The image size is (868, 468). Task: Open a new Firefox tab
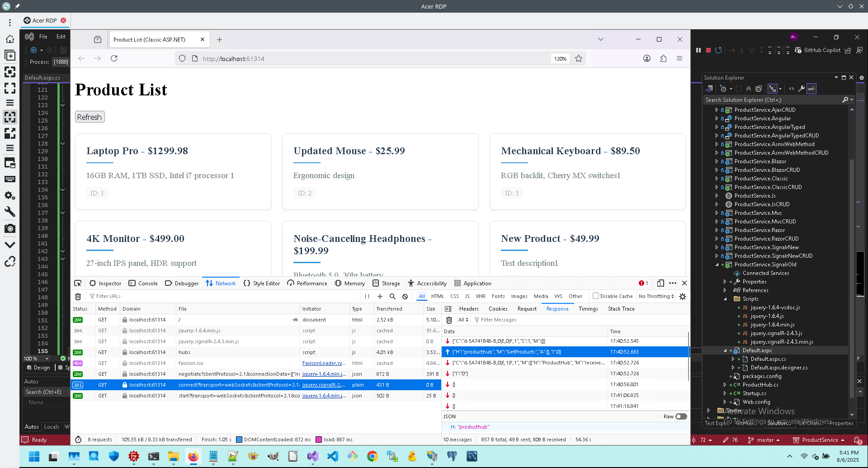click(219, 39)
